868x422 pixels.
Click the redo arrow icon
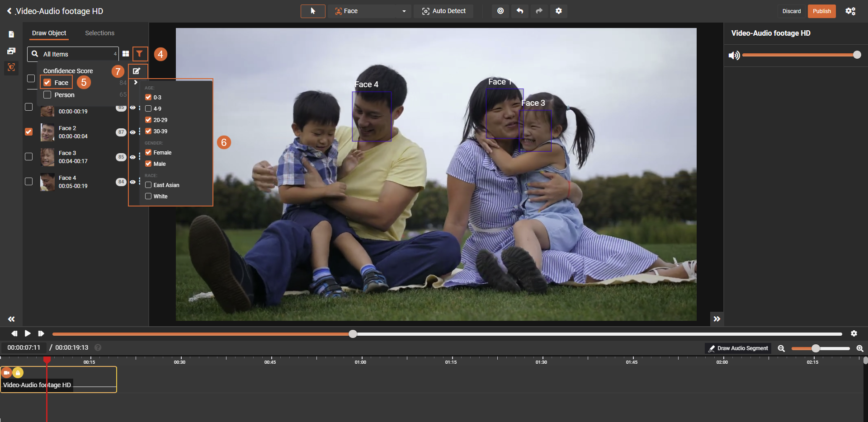pos(539,11)
